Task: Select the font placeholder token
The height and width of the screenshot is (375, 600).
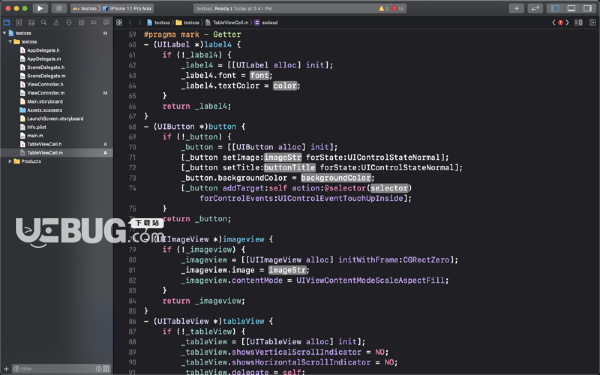Action: click(260, 75)
